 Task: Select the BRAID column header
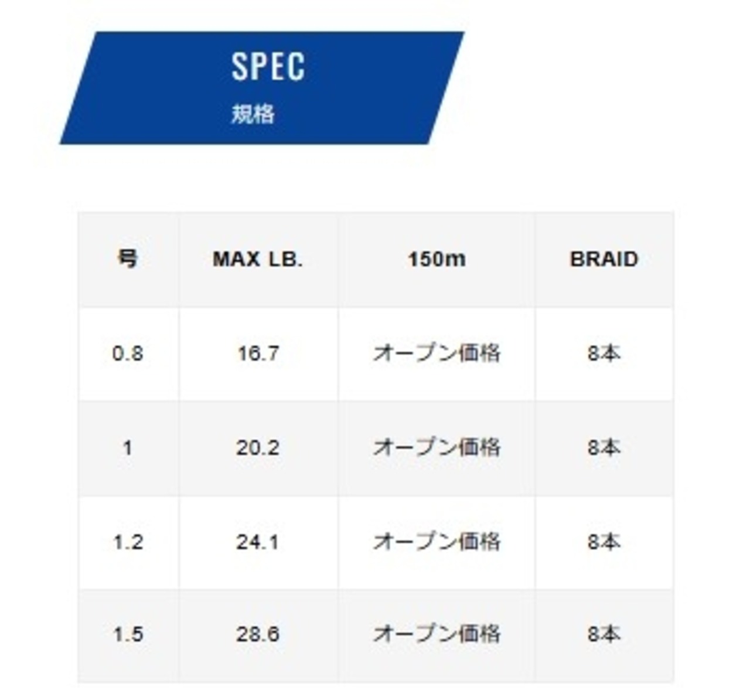click(604, 259)
